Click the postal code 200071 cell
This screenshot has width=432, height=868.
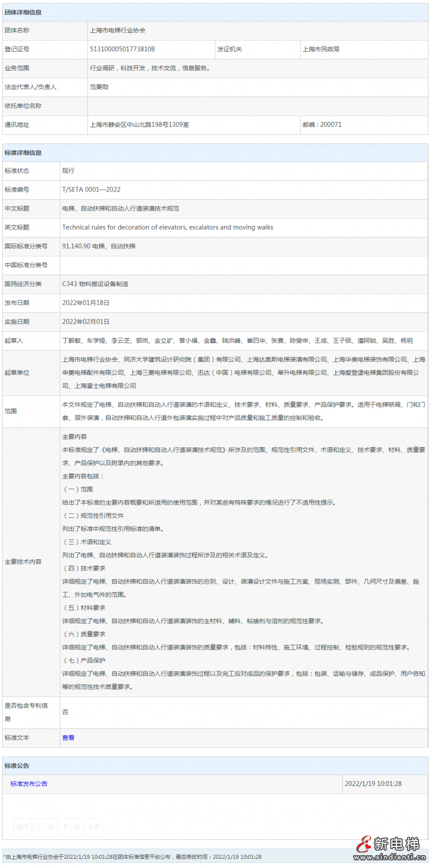(322, 125)
